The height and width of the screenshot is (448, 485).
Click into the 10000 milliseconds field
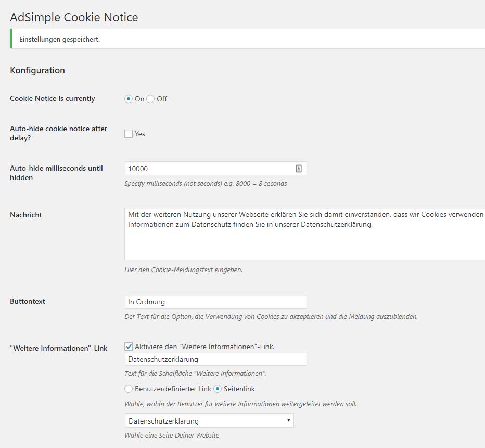click(x=208, y=169)
